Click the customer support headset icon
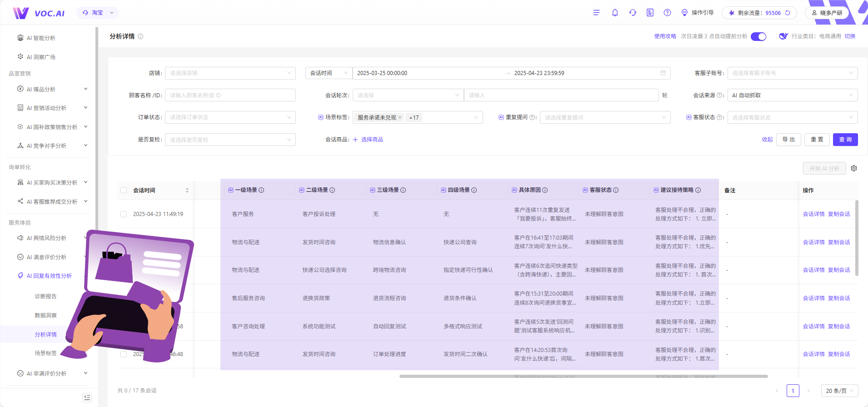 [633, 13]
